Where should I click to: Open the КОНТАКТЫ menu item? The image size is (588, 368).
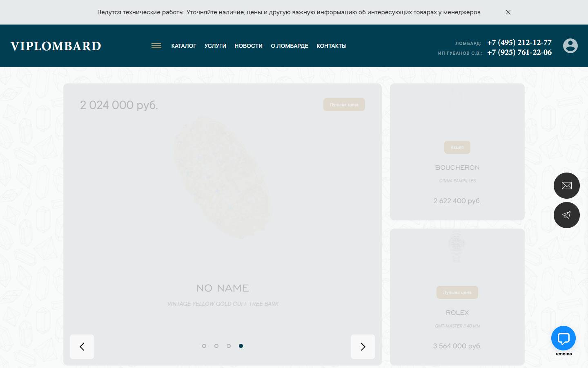click(332, 46)
